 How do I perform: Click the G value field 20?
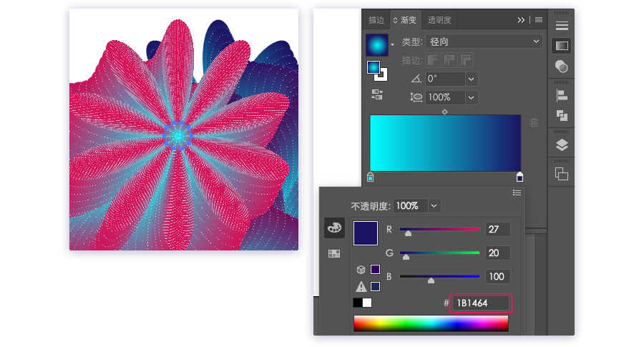[498, 253]
